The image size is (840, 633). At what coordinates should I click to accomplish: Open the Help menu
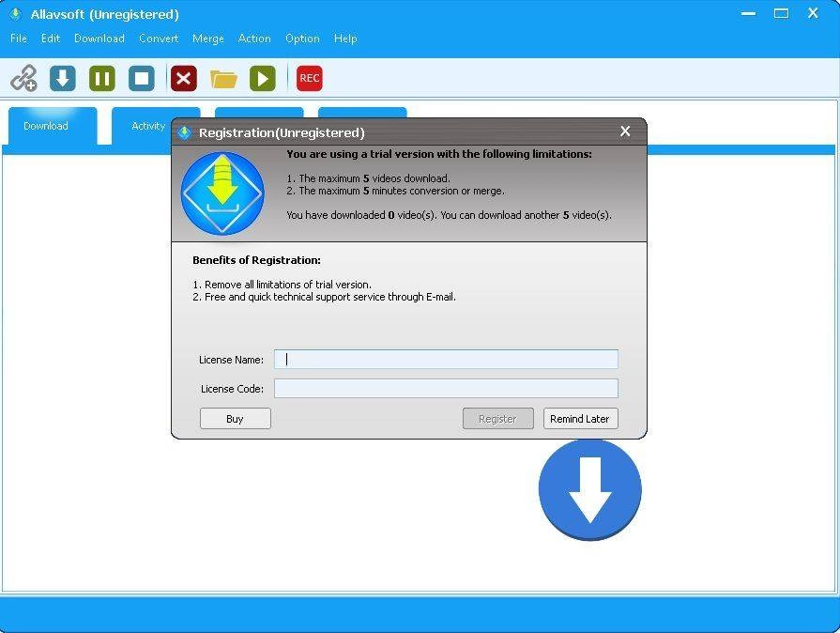(345, 39)
